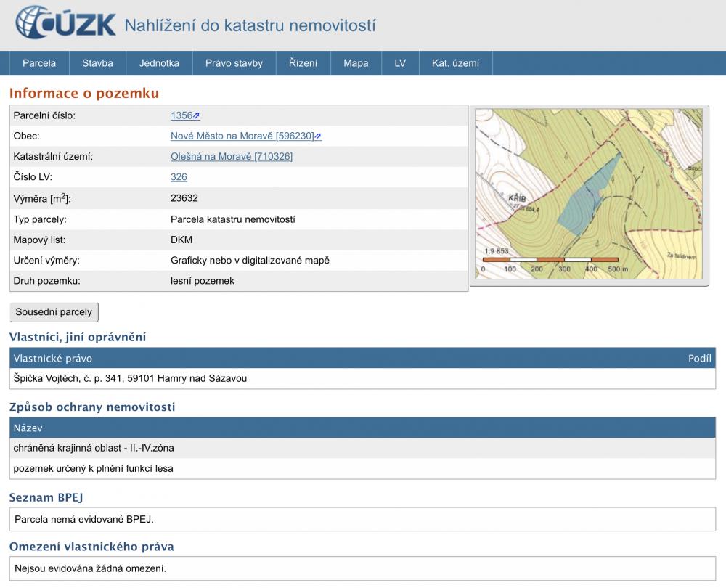726x588 pixels.
Task: Select the Řízení menu item
Action: (303, 63)
